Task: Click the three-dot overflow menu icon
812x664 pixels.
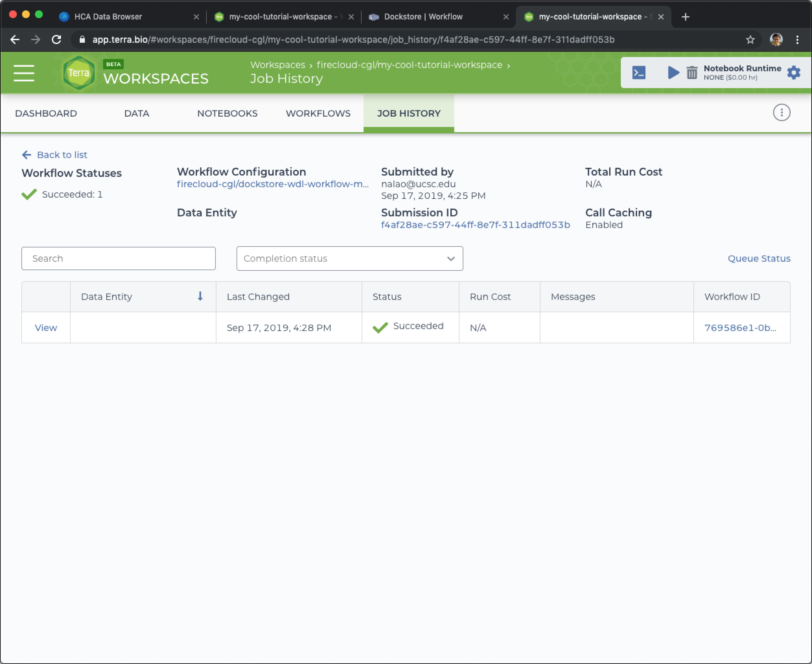Action: [782, 113]
